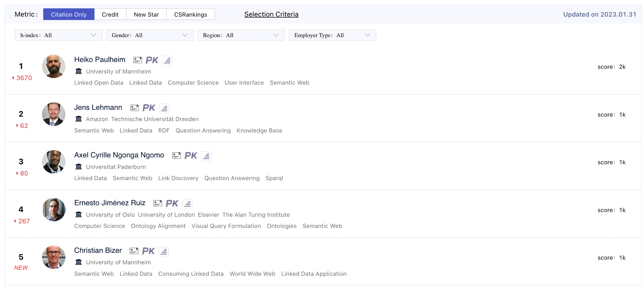Click Heiko Paulheim's profile photo

[x=54, y=66]
